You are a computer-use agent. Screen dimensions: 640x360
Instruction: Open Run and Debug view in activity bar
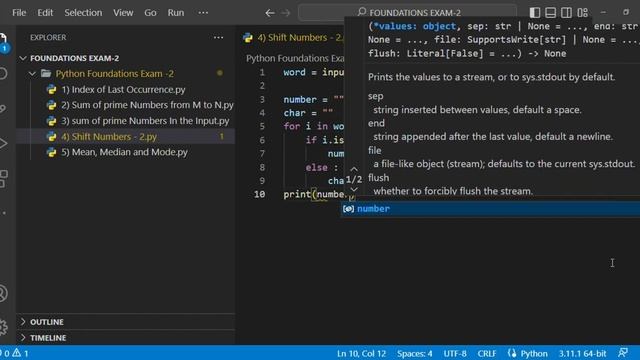[x=3, y=143]
